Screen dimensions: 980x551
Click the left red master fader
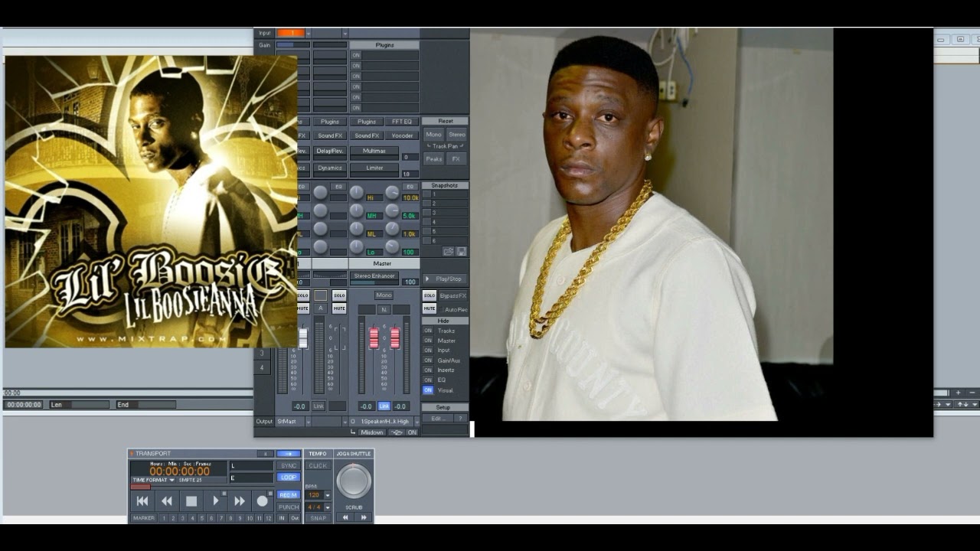coord(374,337)
